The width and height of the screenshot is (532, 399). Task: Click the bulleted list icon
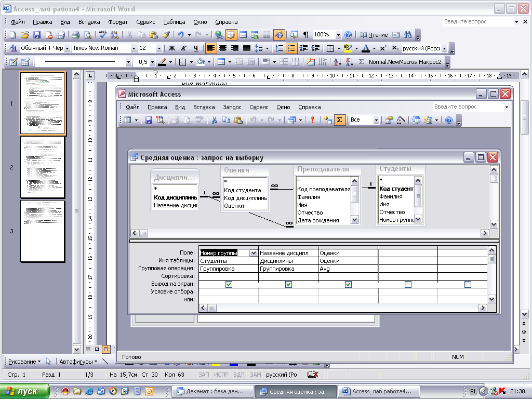click(x=291, y=48)
